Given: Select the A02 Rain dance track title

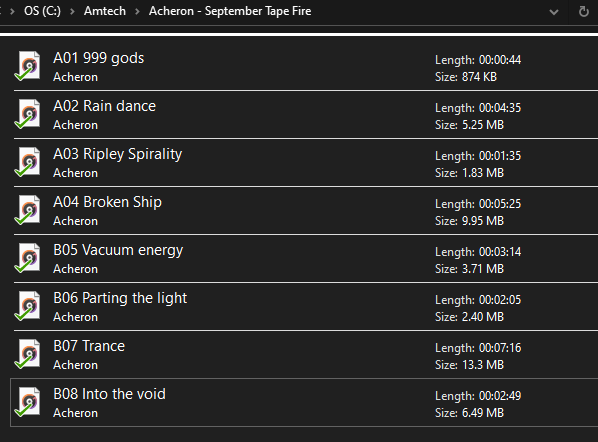Looking at the screenshot, I should [104, 106].
